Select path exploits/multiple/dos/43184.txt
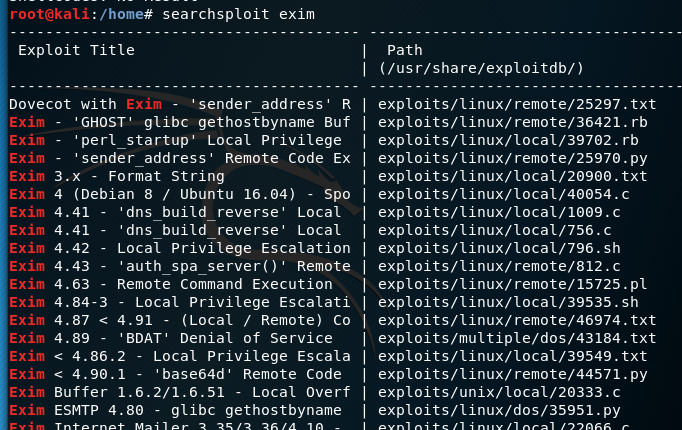The width and height of the screenshot is (682, 430). (517, 338)
